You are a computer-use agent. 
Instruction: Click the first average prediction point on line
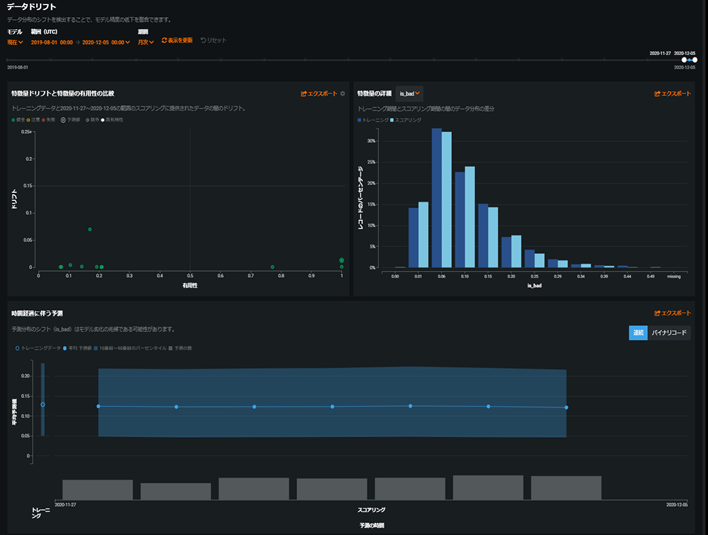point(98,406)
